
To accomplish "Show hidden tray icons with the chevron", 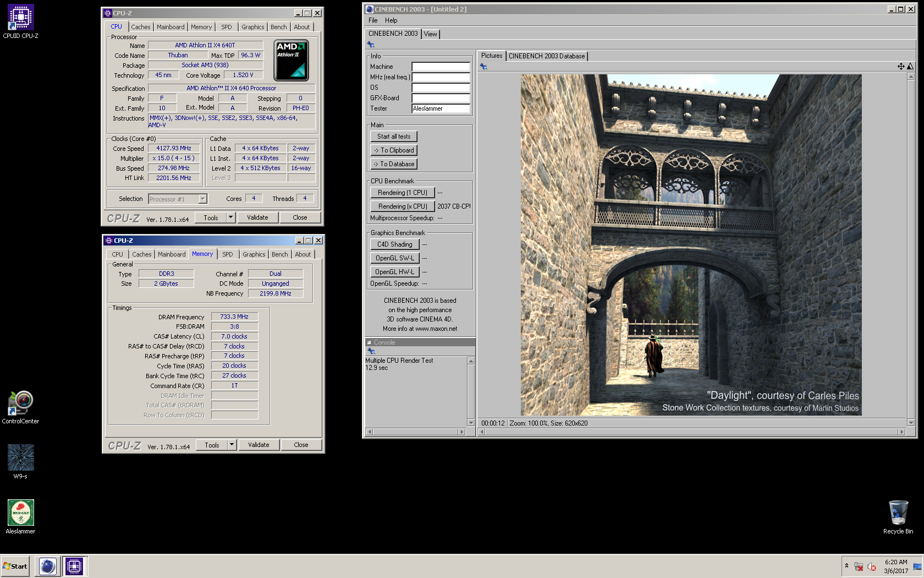I will [x=846, y=566].
